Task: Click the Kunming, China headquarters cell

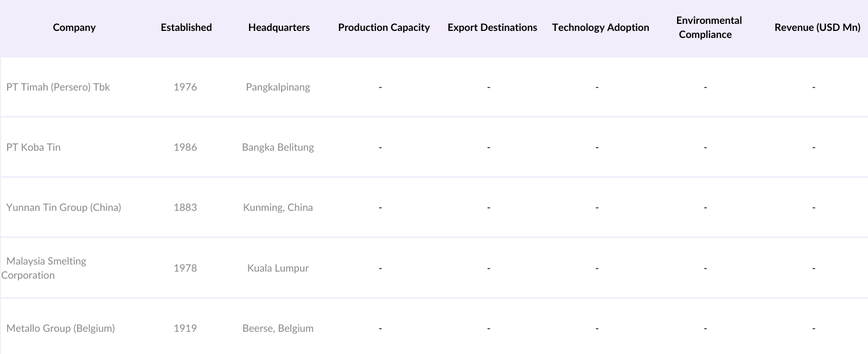Action: click(x=278, y=208)
